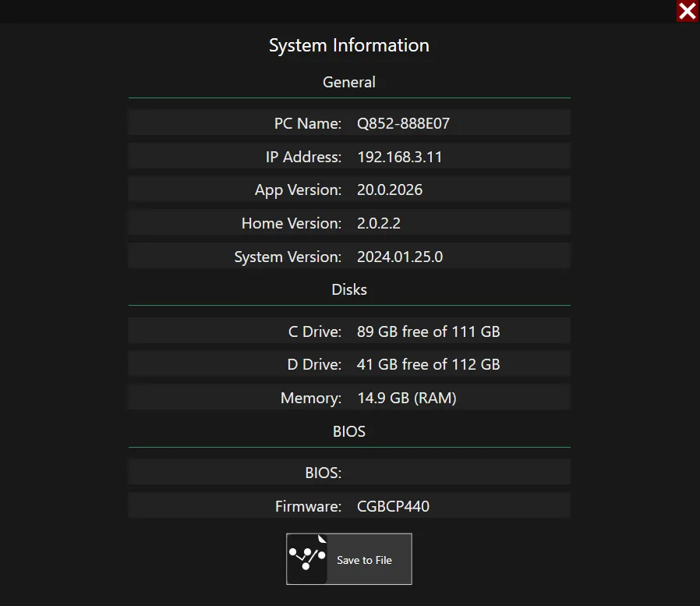Click the Save to File button
Viewport: 700px width, 606px height.
tap(348, 558)
